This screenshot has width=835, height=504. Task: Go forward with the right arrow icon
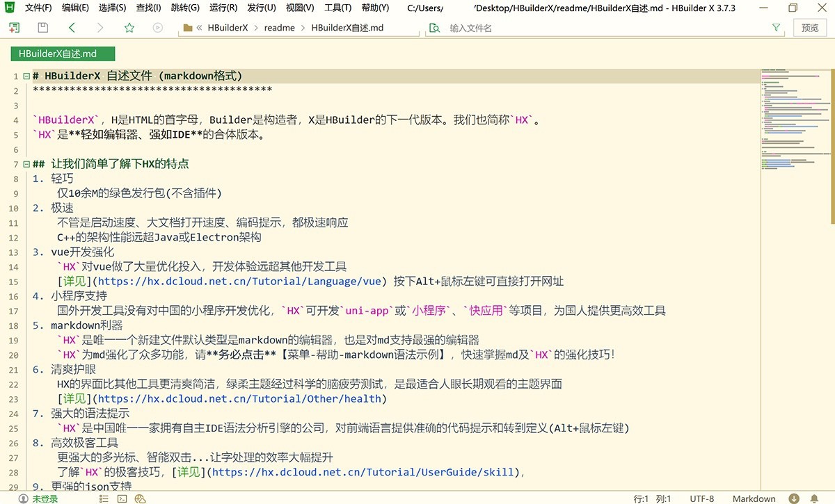coord(100,28)
